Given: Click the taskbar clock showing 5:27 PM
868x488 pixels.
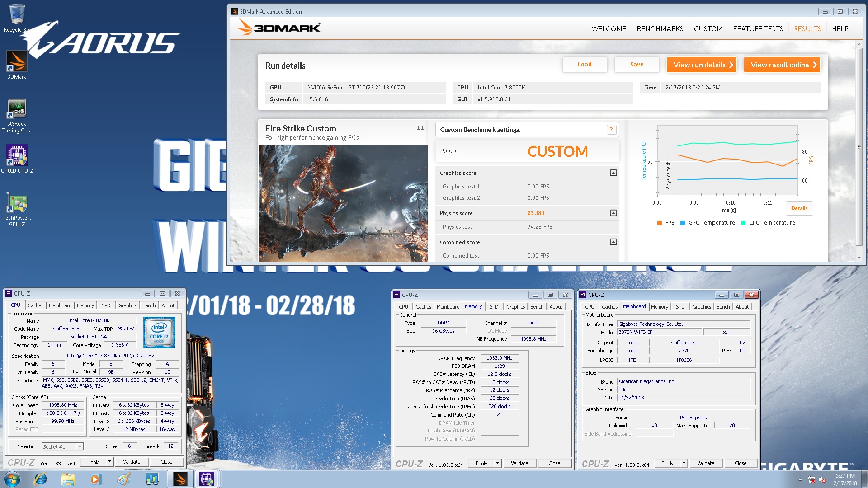Looking at the screenshot, I should click(x=844, y=479).
